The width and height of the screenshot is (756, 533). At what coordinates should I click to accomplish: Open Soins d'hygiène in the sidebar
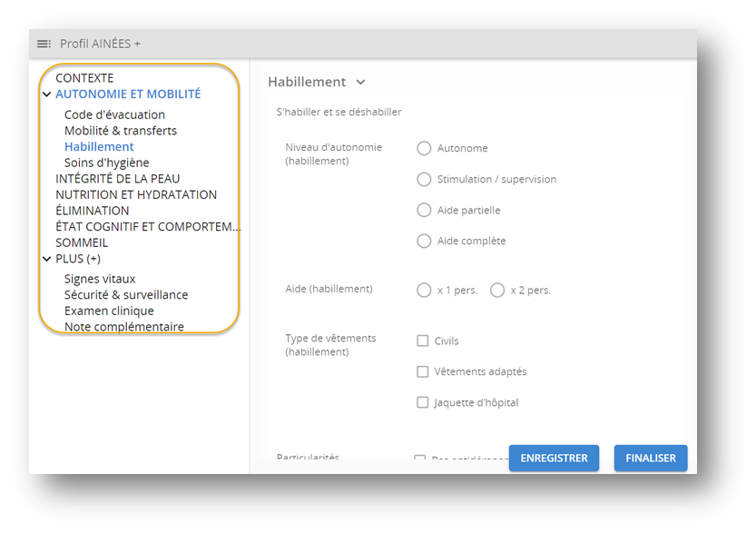click(106, 163)
